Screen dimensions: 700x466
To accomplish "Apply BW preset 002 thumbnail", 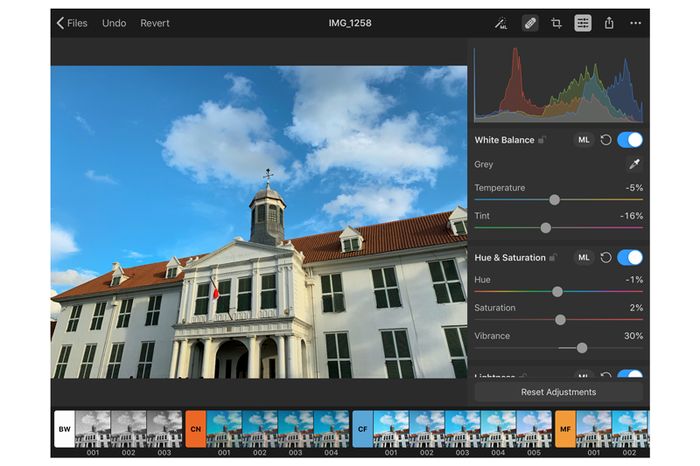I will pyautogui.click(x=129, y=429).
